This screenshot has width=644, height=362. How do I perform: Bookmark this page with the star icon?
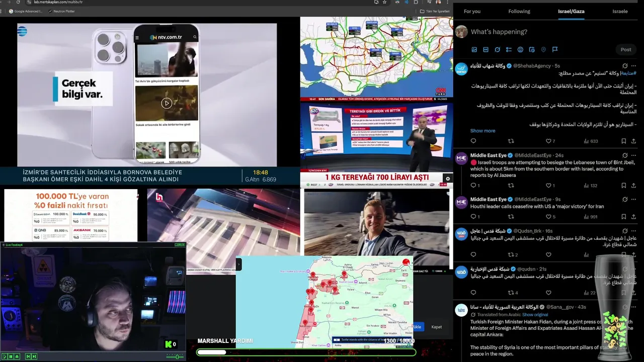coord(385,2)
